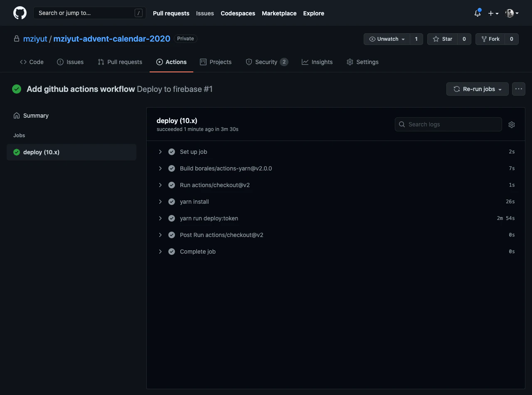
Task: Open the notifications bell
Action: pos(477,13)
